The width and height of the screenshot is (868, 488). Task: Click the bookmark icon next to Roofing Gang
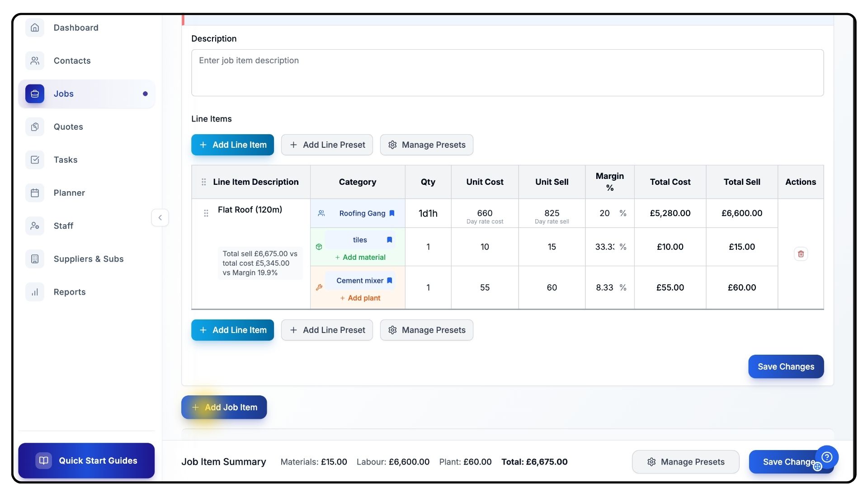point(392,213)
